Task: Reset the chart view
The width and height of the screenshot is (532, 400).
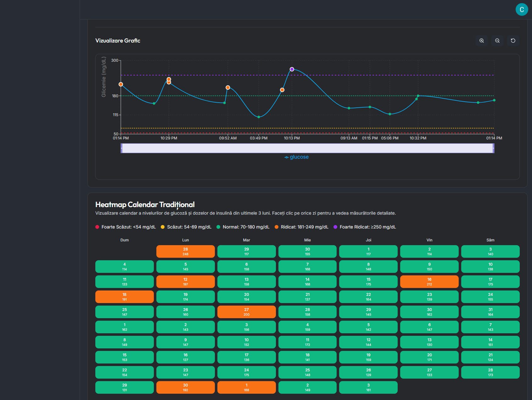Action: 513,41
